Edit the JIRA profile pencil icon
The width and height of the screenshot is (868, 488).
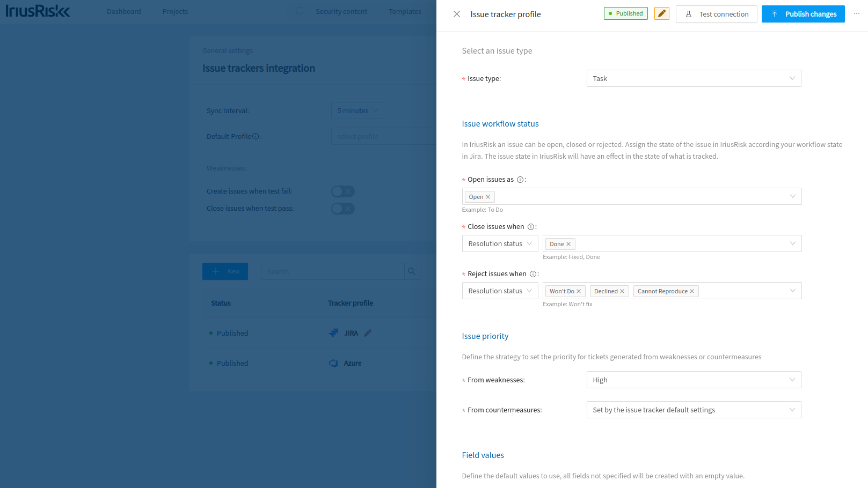(x=368, y=333)
